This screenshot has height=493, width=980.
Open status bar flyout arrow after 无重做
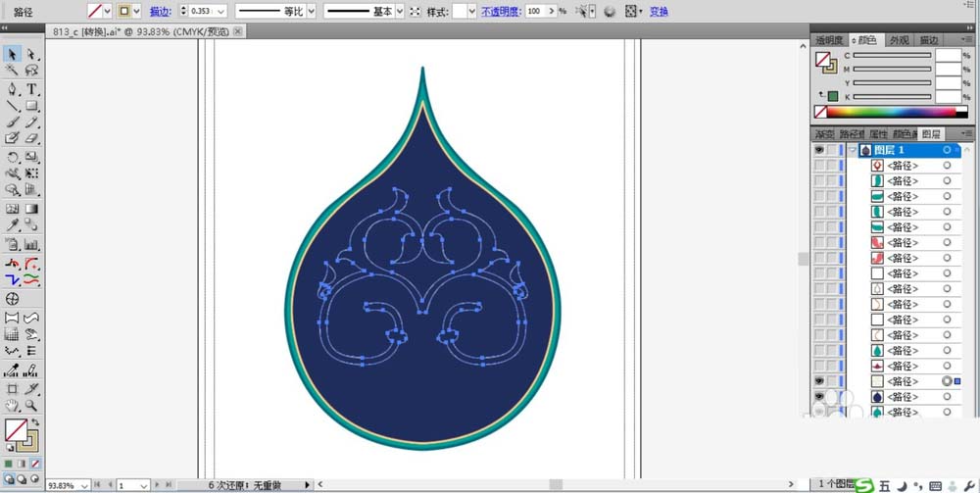pos(307,485)
